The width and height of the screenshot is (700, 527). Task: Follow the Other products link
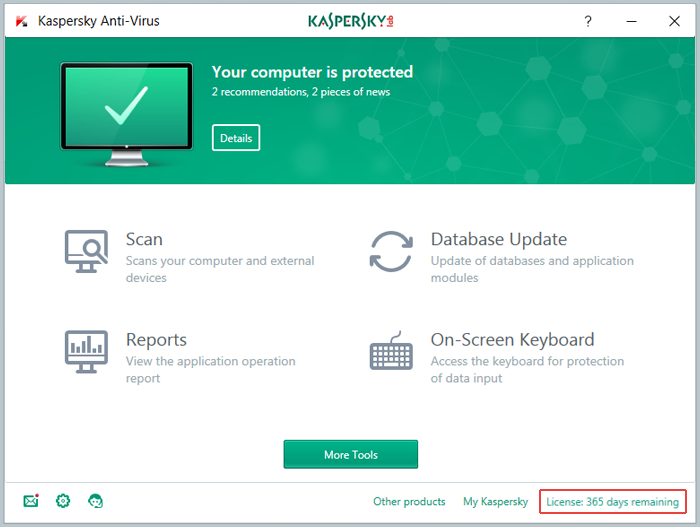click(409, 502)
